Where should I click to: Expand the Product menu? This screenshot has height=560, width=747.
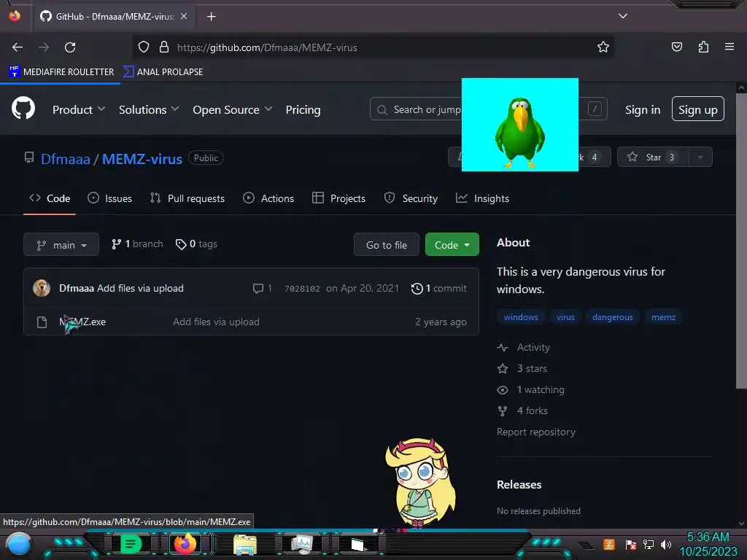79,109
